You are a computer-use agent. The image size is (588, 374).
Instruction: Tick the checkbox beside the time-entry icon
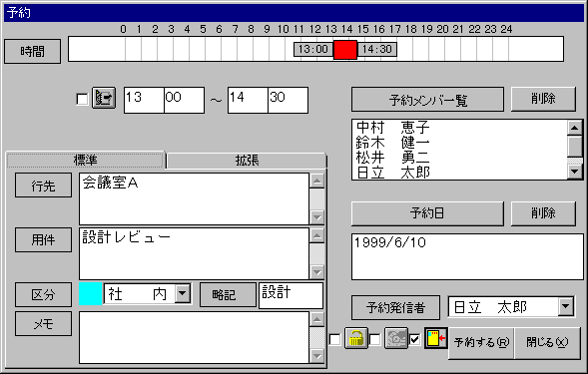[x=82, y=100]
